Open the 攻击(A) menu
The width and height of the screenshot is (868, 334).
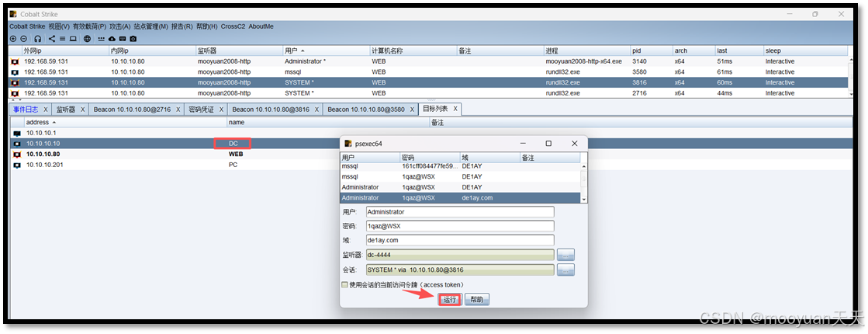(x=119, y=26)
